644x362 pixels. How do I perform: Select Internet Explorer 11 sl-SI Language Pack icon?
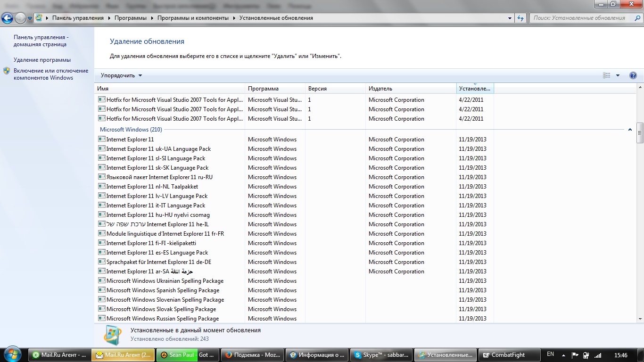101,158
